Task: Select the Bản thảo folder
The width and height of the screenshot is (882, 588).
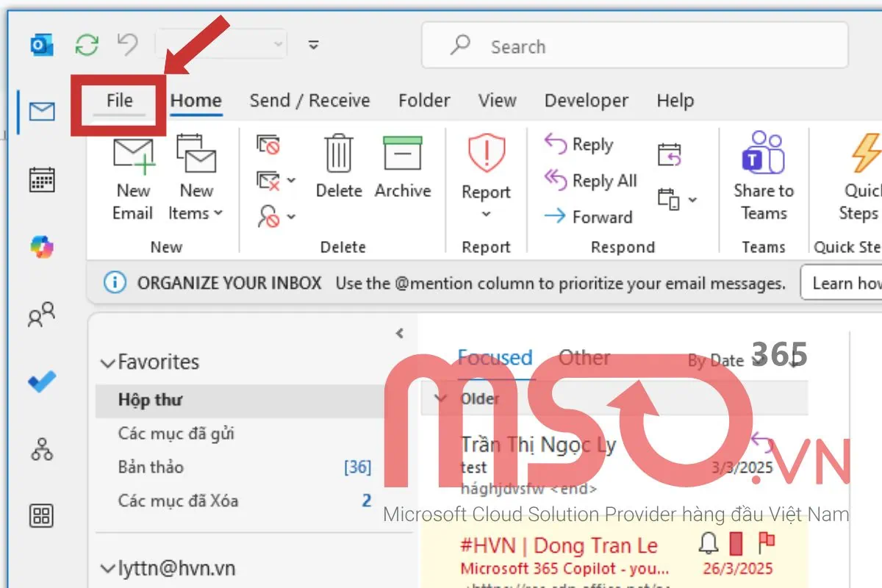Action: point(150,467)
